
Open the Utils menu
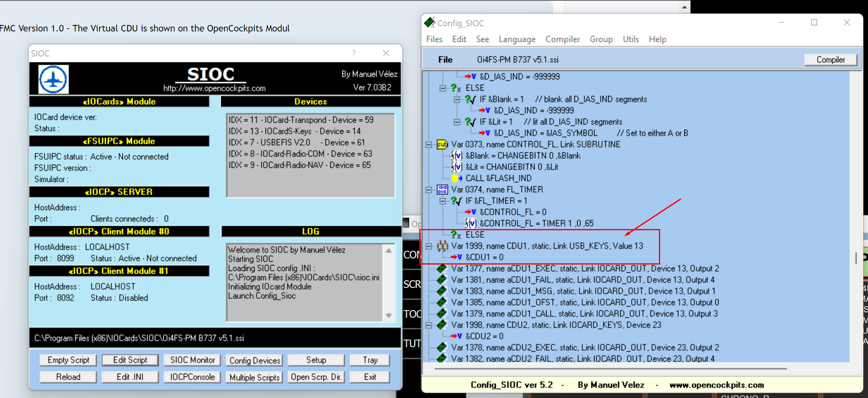[x=631, y=39]
